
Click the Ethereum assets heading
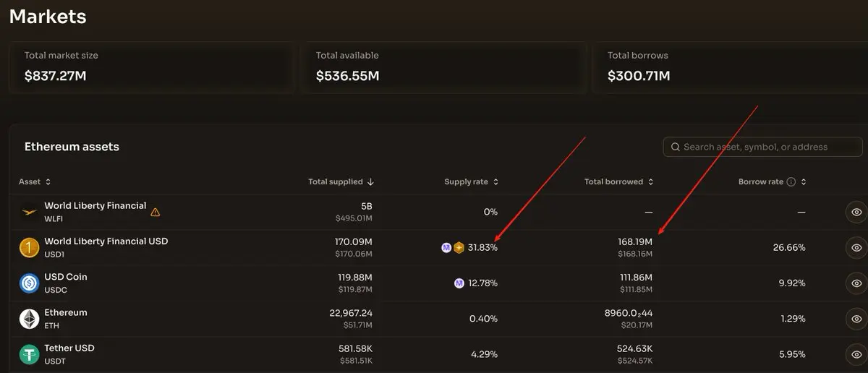tap(72, 147)
